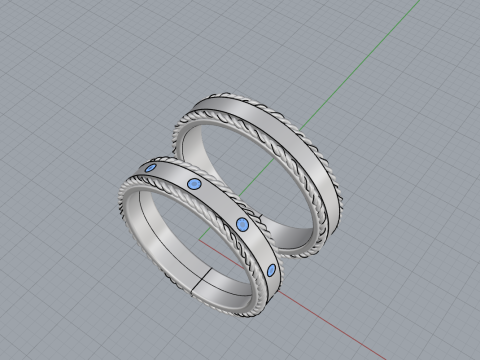Screen dimensions: 480x360
Task: Click the seam line inside the gemstone ring
Action: tap(201, 280)
